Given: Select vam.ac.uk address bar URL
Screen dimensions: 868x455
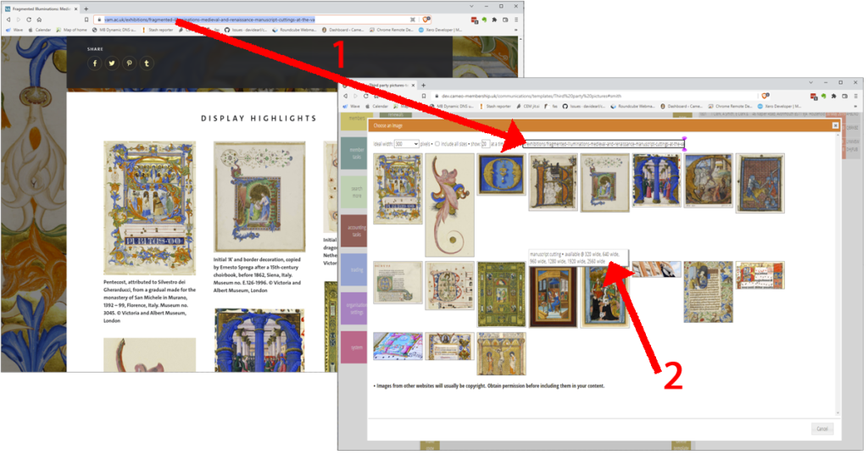Looking at the screenshot, I should point(209,19).
